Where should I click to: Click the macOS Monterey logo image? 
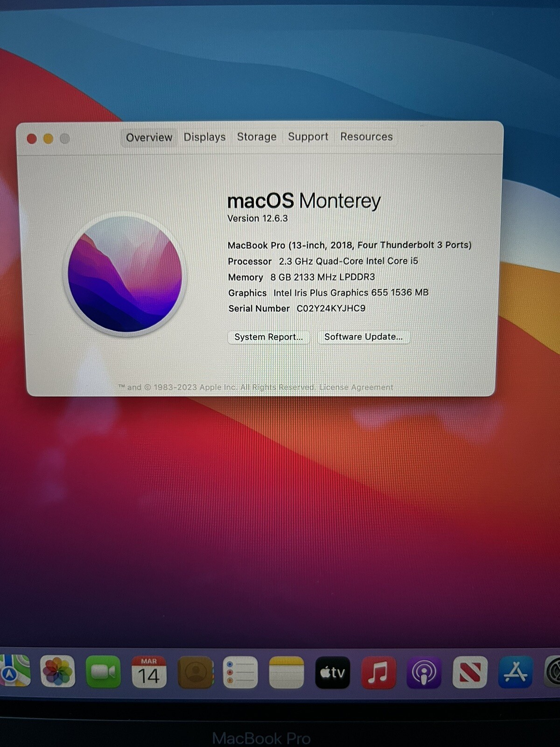pos(125,274)
